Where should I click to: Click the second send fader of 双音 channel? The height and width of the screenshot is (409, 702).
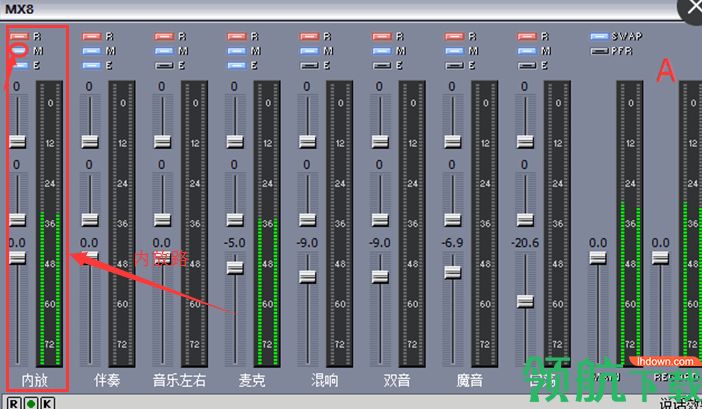pyautogui.click(x=380, y=220)
